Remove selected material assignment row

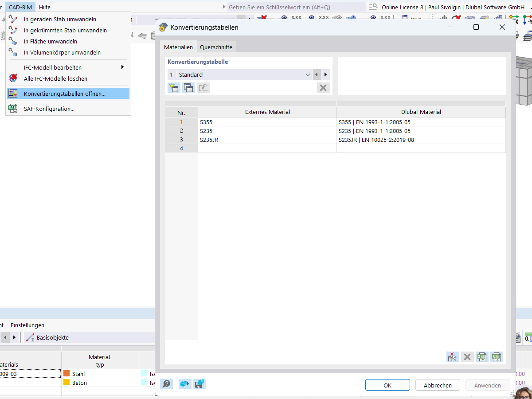point(453,356)
